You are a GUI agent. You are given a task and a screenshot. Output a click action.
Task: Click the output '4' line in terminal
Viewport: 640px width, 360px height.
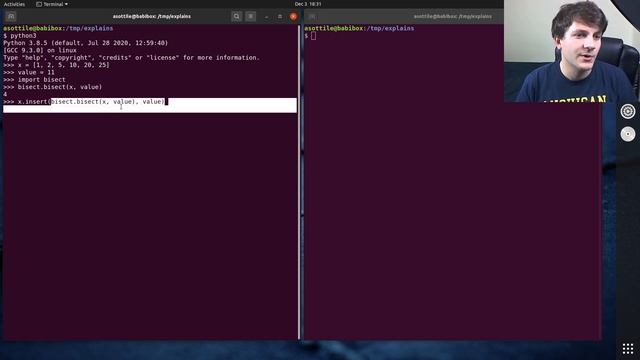(x=5, y=94)
